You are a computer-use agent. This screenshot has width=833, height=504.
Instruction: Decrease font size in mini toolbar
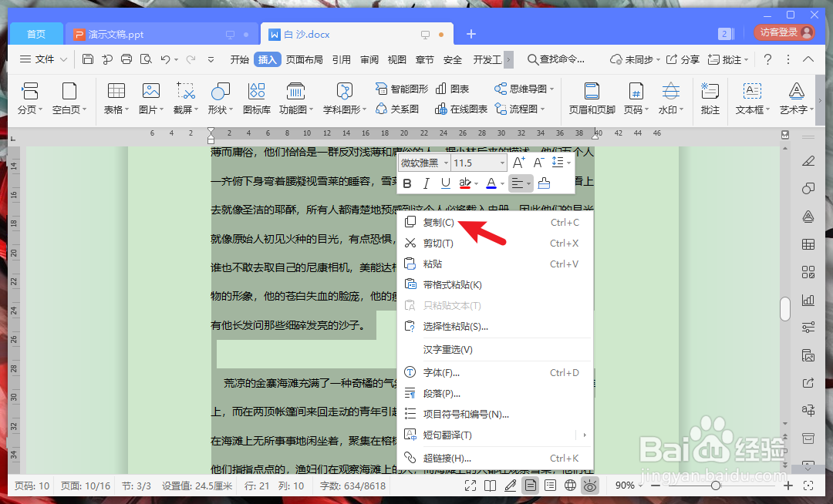tap(538, 163)
